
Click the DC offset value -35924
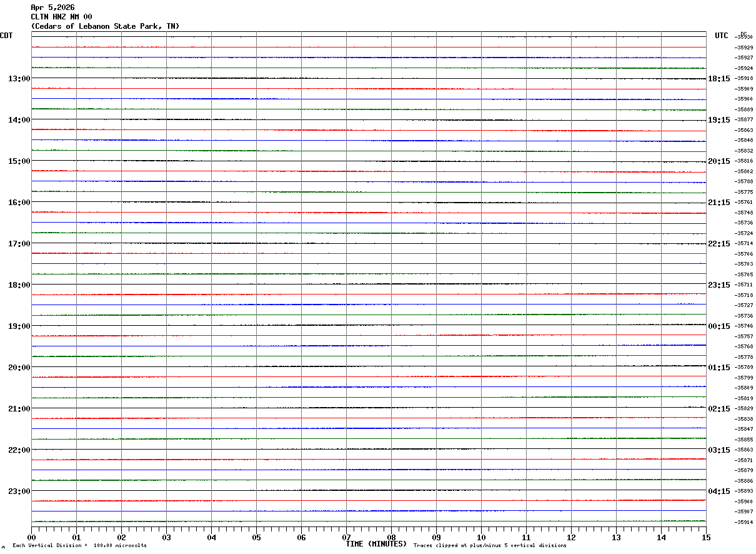tap(744, 68)
